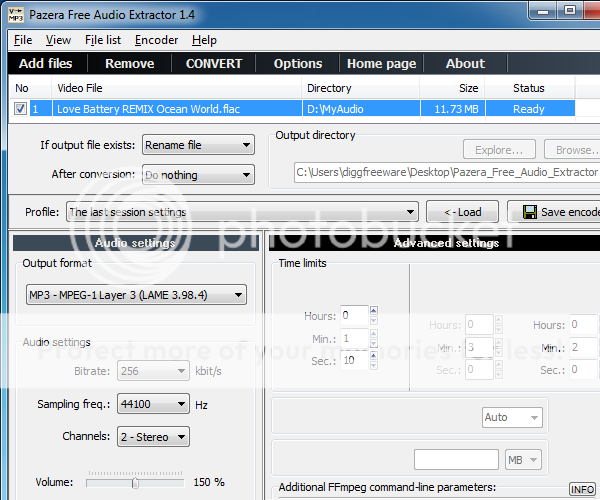Click the output directory path field
Image resolution: width=600 pixels, height=500 pixels.
(x=447, y=173)
